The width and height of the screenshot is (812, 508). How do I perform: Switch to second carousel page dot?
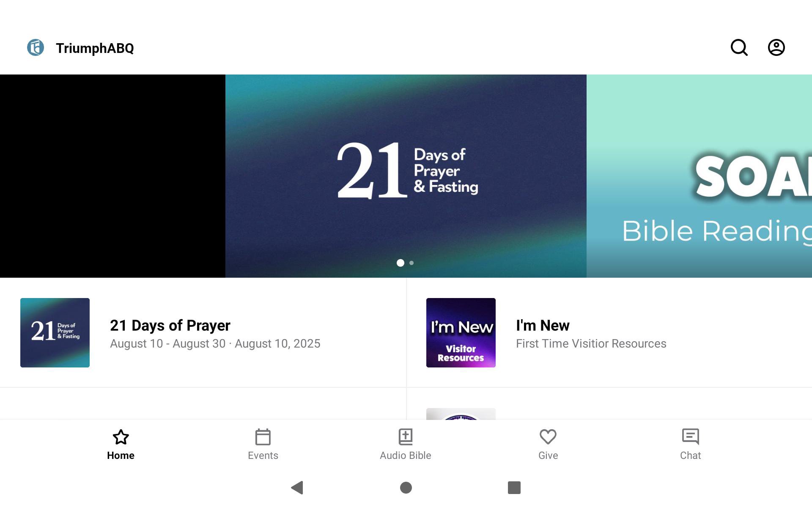(411, 263)
